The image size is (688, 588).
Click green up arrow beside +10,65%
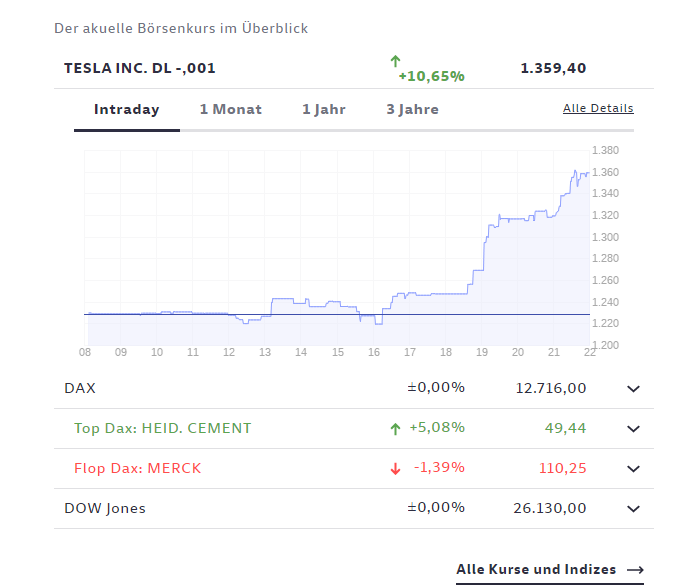click(x=395, y=61)
